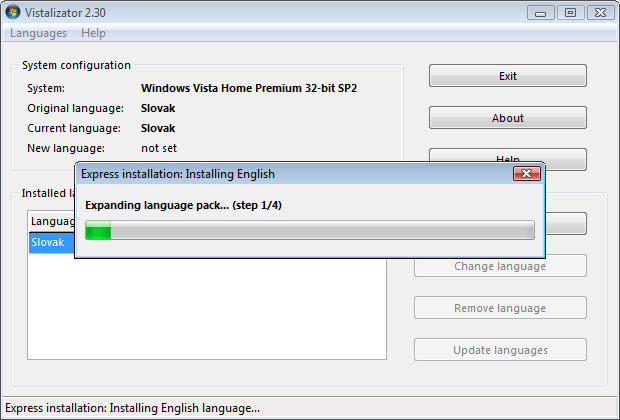Open the Help menu in menu bar
This screenshot has width=620, height=420.
(x=93, y=33)
